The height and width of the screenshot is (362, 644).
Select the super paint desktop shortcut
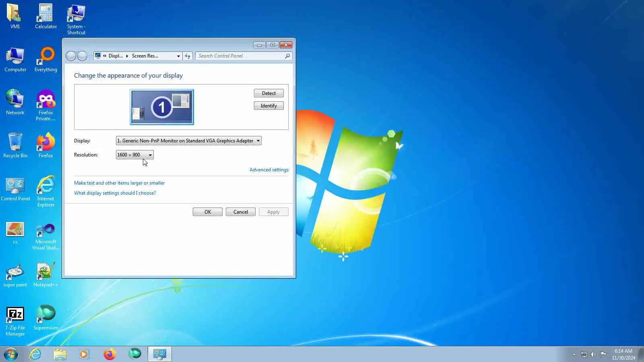pyautogui.click(x=15, y=276)
